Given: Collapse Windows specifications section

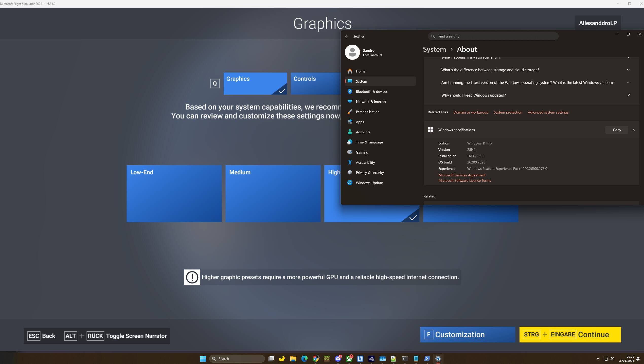Looking at the screenshot, I should [x=633, y=130].
